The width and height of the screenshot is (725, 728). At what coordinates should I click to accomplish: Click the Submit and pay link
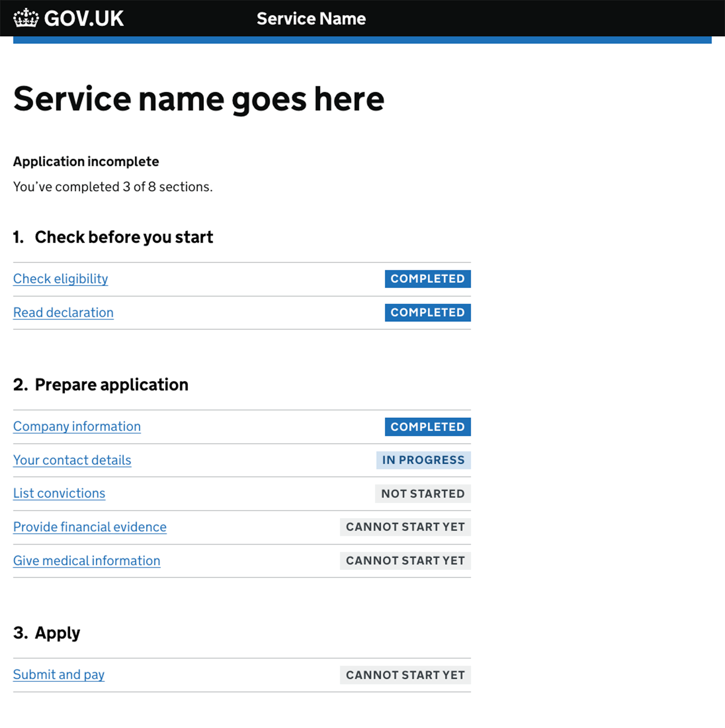59,675
